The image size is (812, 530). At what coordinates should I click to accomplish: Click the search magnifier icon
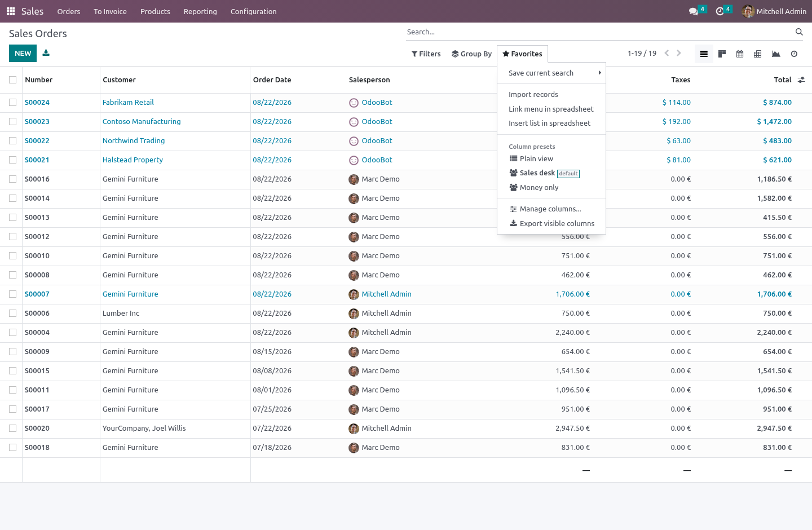click(x=799, y=32)
